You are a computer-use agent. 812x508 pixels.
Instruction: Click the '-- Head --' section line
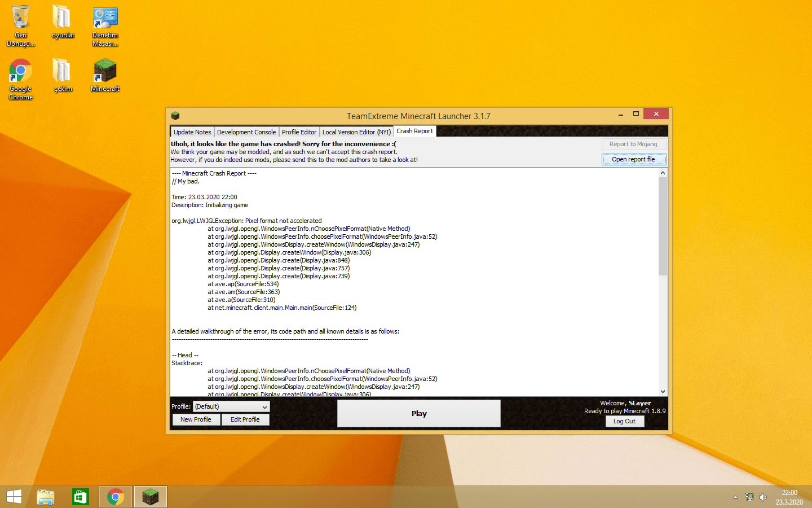(x=185, y=355)
